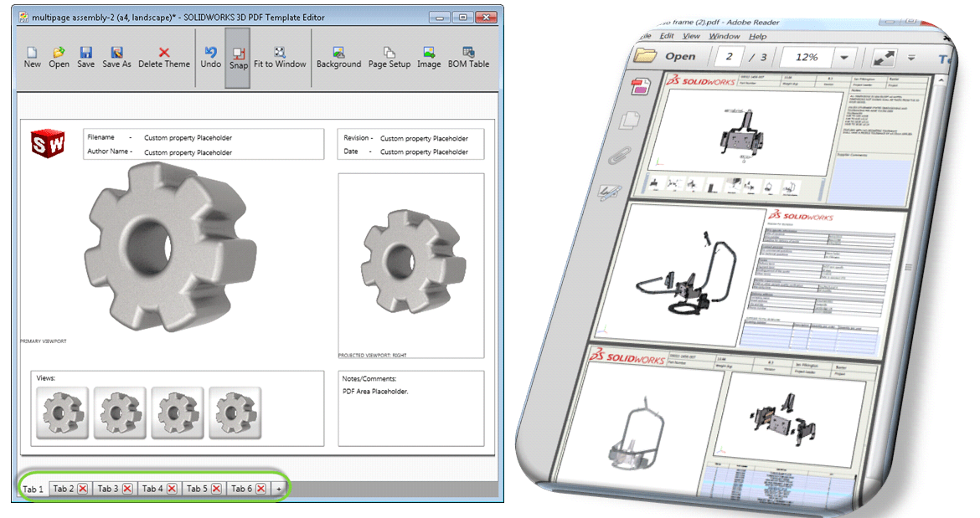Open the Help menu in Adobe Reader
Image resolution: width=980 pixels, height=518 pixels.
(757, 36)
